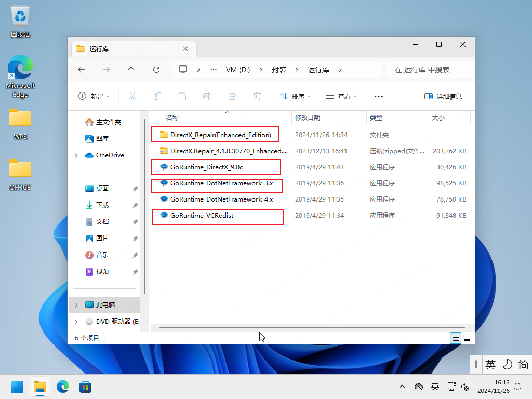Sort by 类型 column header
The height and width of the screenshot is (399, 532).
[376, 118]
